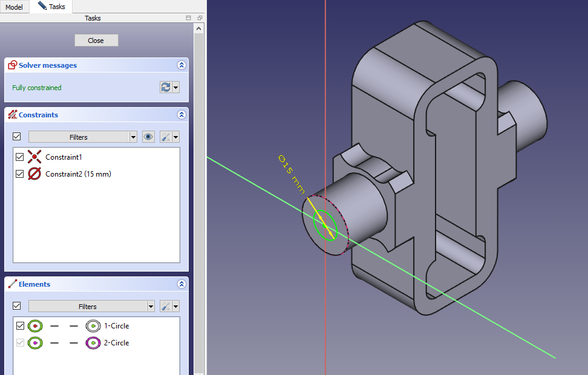Uncheck the Constraint1 checkbox
Viewport: 588px width, 375px height.
tap(20, 157)
